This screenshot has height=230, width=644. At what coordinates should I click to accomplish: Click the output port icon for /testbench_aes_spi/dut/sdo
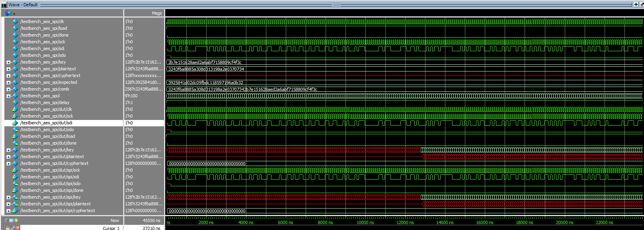pyautogui.click(x=15, y=129)
